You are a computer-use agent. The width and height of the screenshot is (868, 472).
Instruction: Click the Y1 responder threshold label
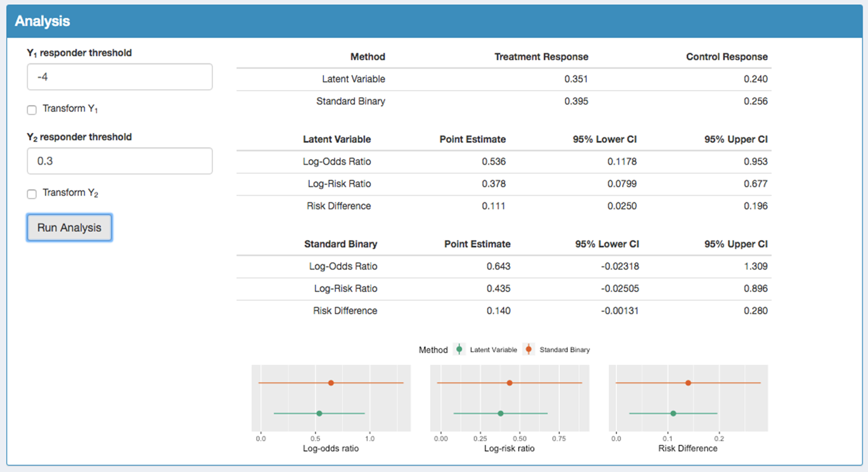(79, 53)
